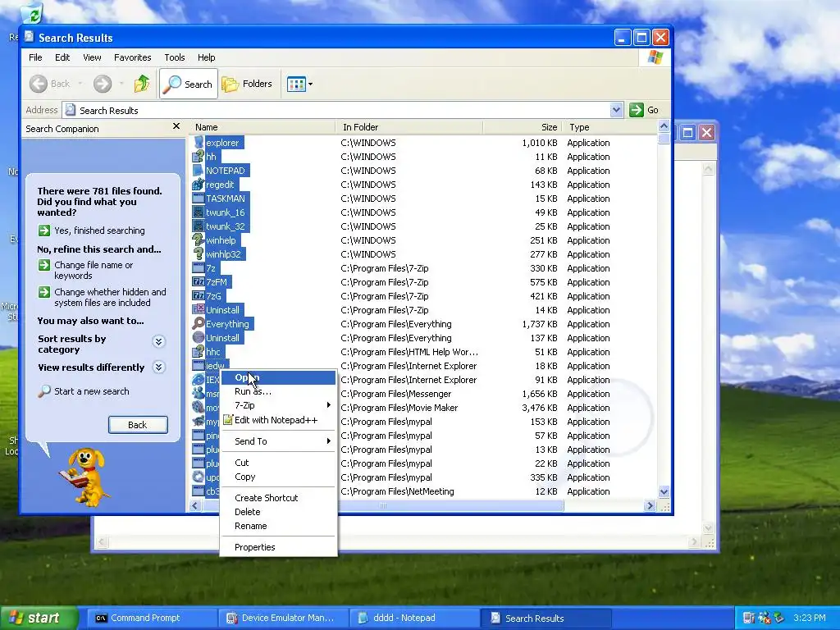Click the 7zG file icon

(199, 295)
